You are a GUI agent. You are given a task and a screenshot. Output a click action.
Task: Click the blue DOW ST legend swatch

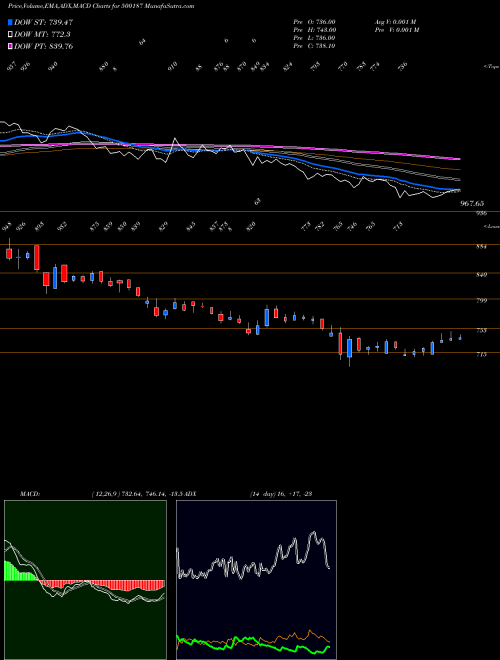tap(10, 22)
